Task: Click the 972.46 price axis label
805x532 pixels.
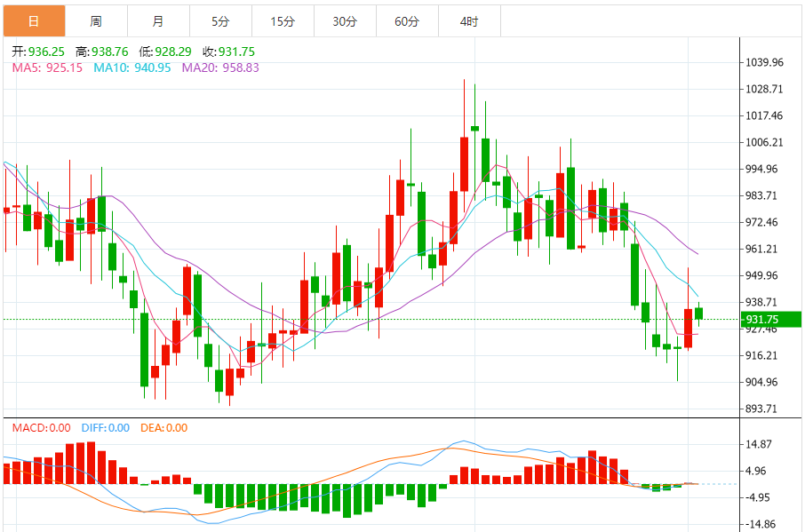Action: (761, 223)
